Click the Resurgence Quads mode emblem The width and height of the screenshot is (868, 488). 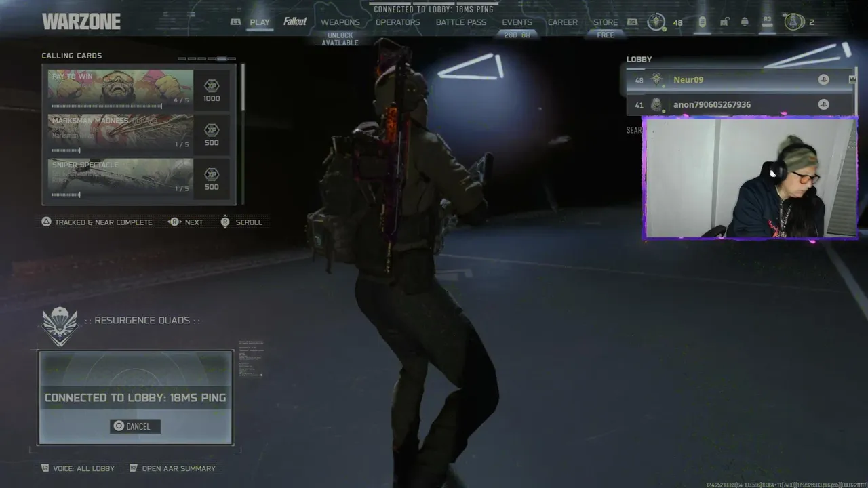[x=60, y=326]
